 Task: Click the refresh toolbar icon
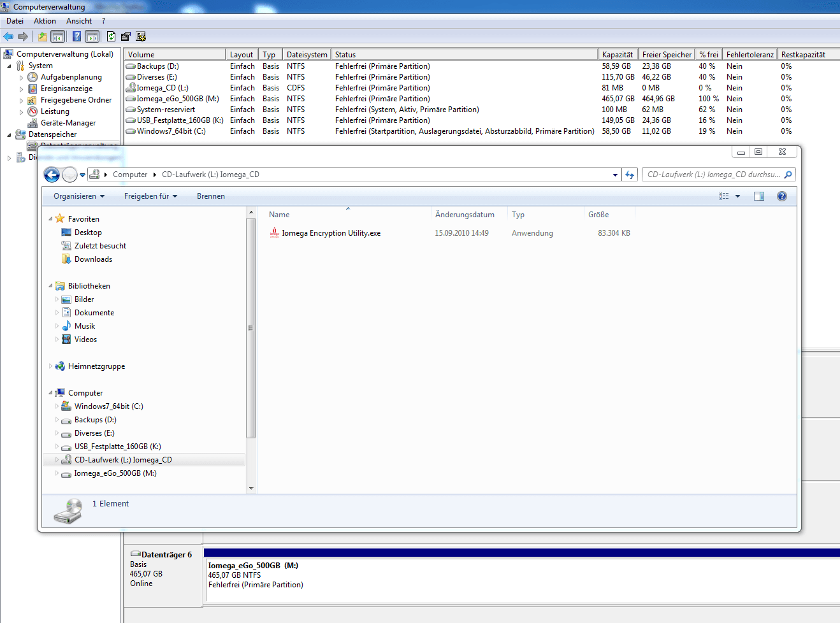click(x=112, y=36)
